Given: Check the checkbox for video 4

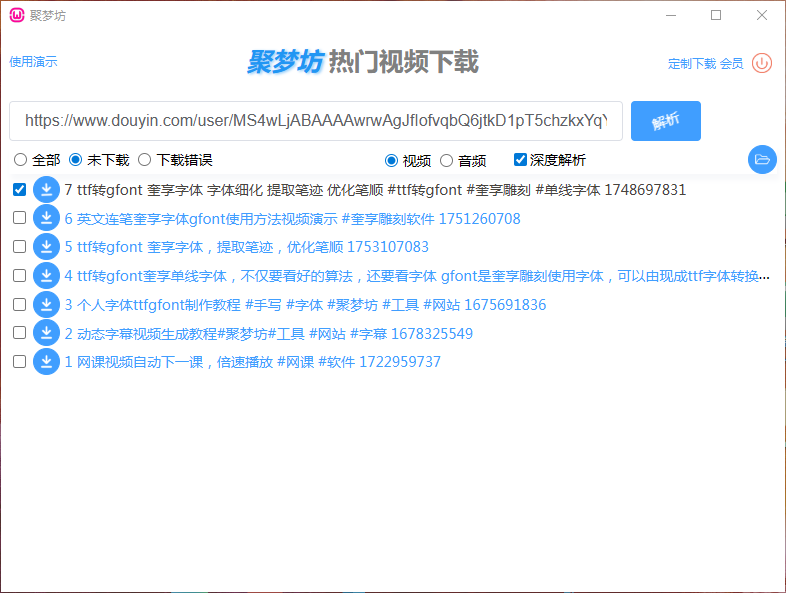Looking at the screenshot, I should [x=20, y=275].
